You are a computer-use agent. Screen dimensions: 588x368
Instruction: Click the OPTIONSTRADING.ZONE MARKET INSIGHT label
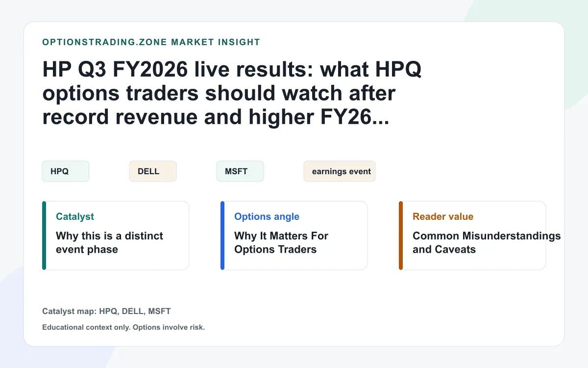click(151, 42)
